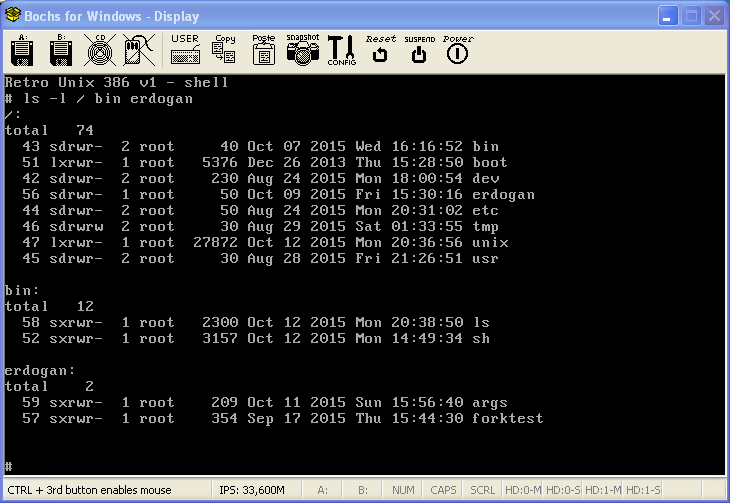Click the Copy toolbar icon
The image size is (730, 503).
point(225,50)
